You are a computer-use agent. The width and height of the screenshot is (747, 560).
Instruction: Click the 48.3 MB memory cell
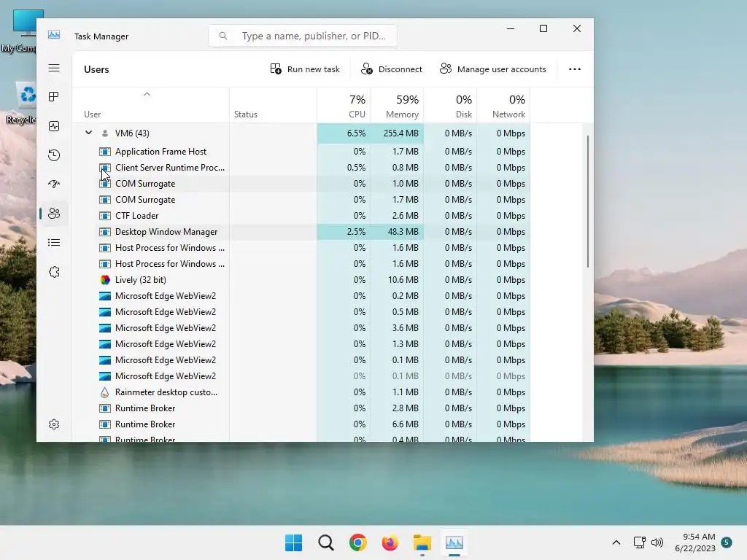tap(397, 232)
